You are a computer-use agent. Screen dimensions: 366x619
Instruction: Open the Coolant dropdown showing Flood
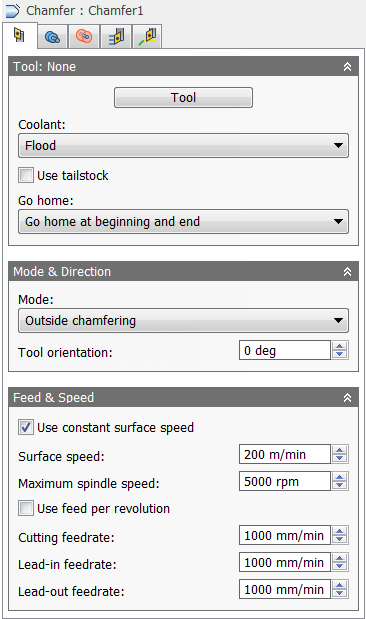[184, 146]
